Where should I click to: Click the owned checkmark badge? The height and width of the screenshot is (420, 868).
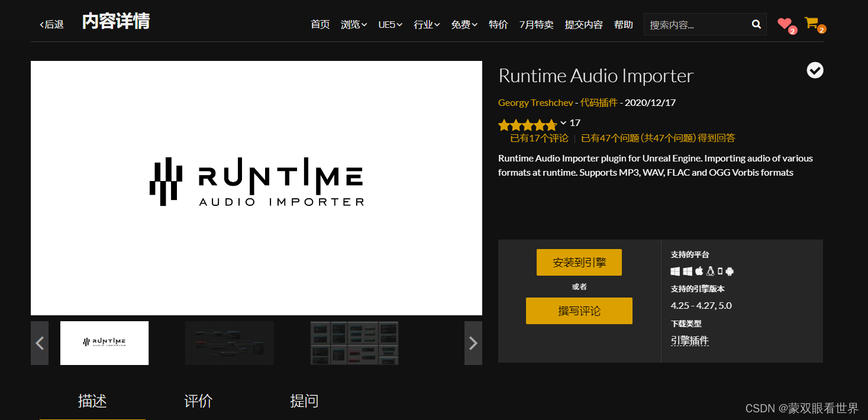click(x=815, y=70)
